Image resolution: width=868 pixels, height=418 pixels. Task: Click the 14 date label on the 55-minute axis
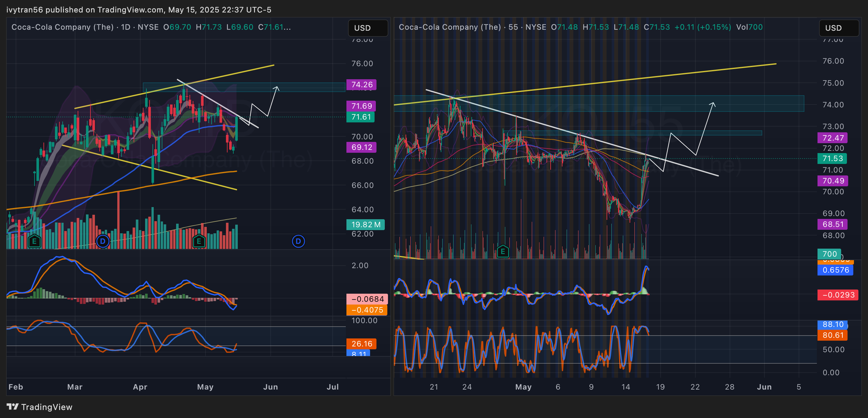pyautogui.click(x=626, y=387)
